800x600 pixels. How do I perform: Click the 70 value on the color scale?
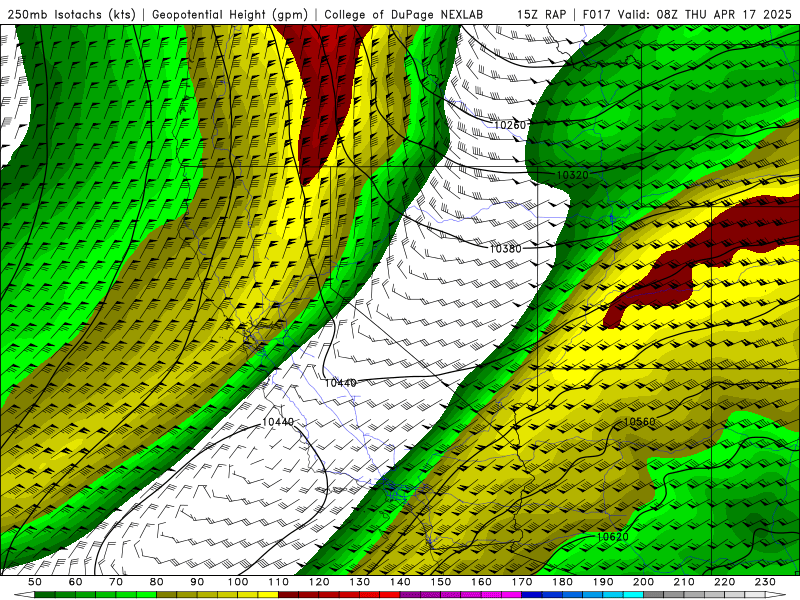pyautogui.click(x=116, y=582)
